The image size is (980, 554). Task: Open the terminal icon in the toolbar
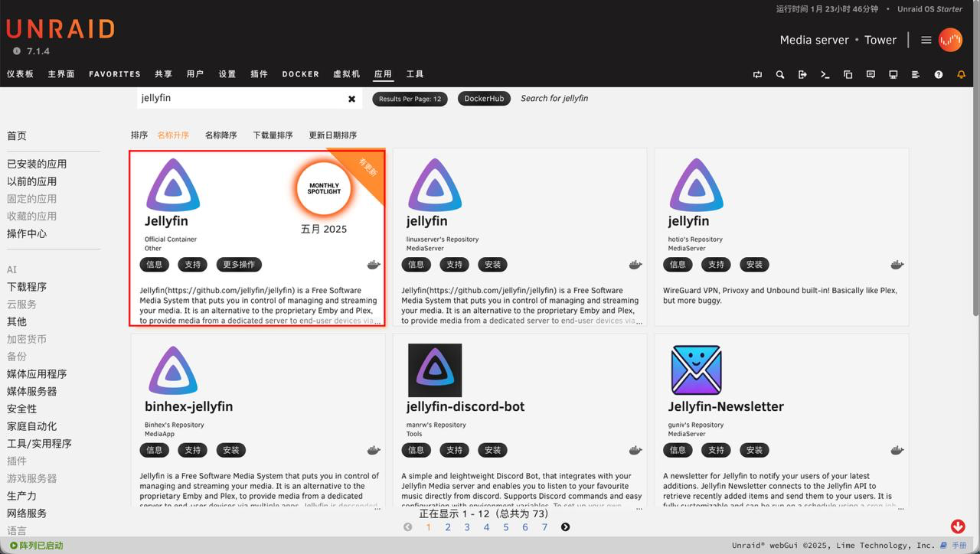point(825,74)
